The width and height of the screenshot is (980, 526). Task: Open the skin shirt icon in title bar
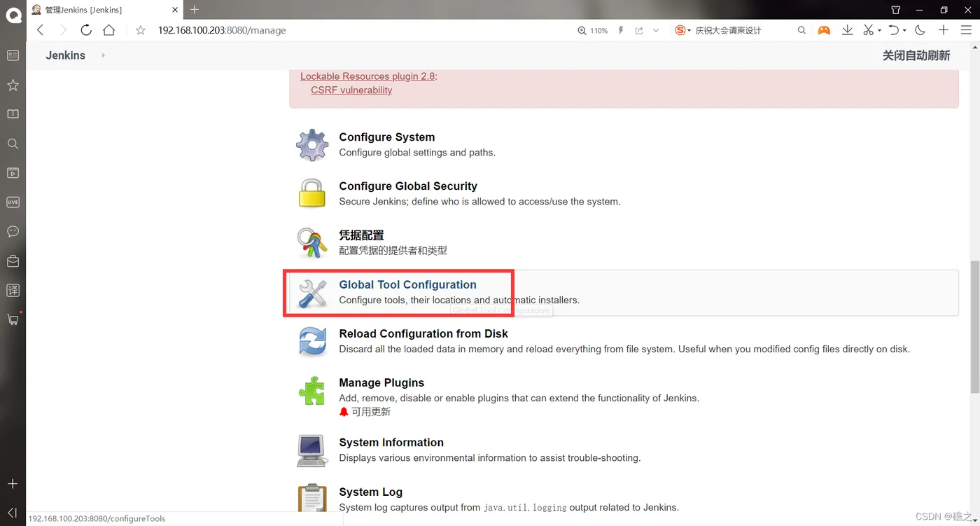(896, 10)
